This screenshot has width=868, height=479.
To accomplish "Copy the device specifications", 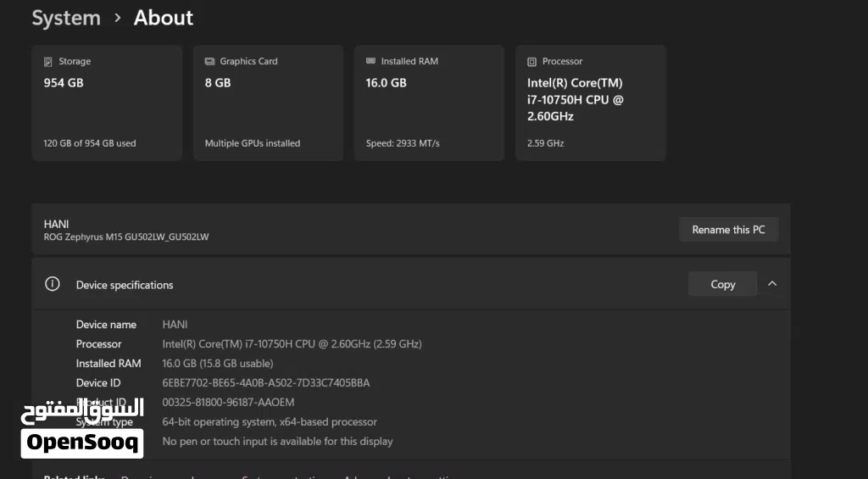I will 722,284.
